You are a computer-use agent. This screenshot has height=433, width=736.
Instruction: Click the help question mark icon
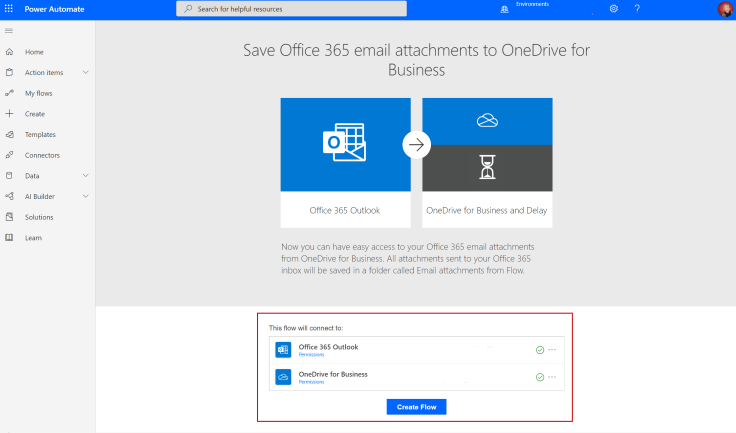[637, 8]
